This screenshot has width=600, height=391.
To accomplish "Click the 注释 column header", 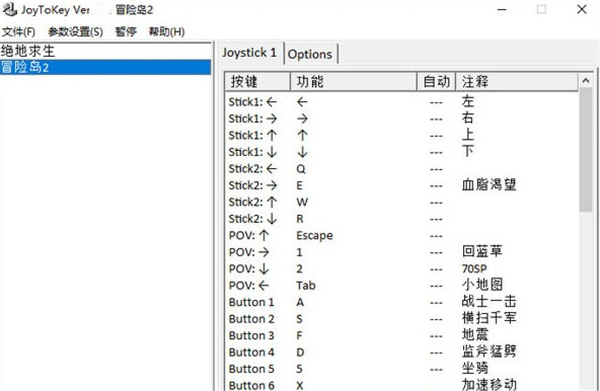I will click(516, 81).
